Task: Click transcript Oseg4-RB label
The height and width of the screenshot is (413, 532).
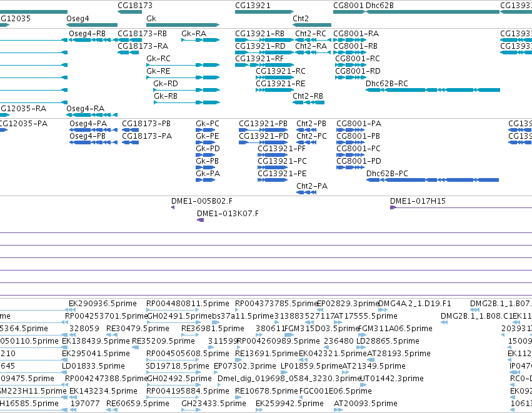Action: click(87, 34)
